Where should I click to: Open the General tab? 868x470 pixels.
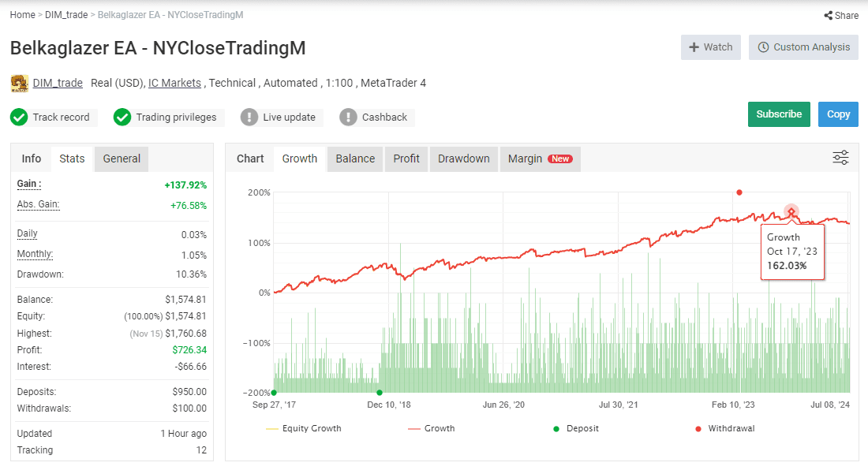[x=122, y=159]
